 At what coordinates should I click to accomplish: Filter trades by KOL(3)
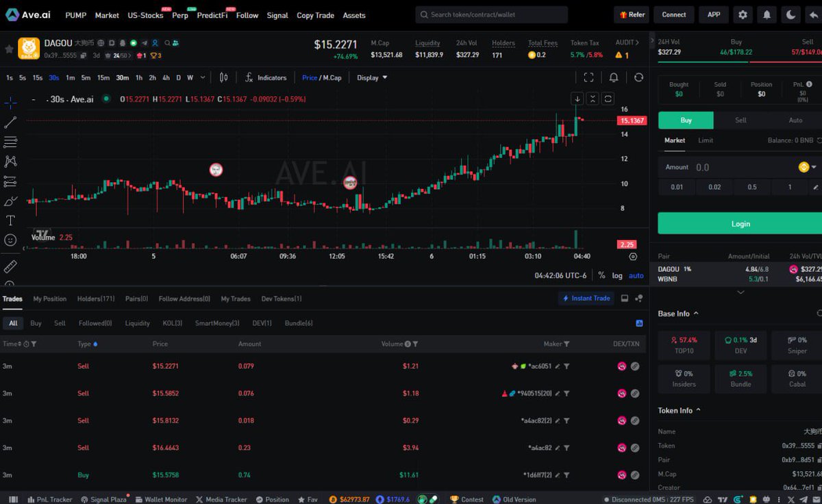click(x=173, y=323)
